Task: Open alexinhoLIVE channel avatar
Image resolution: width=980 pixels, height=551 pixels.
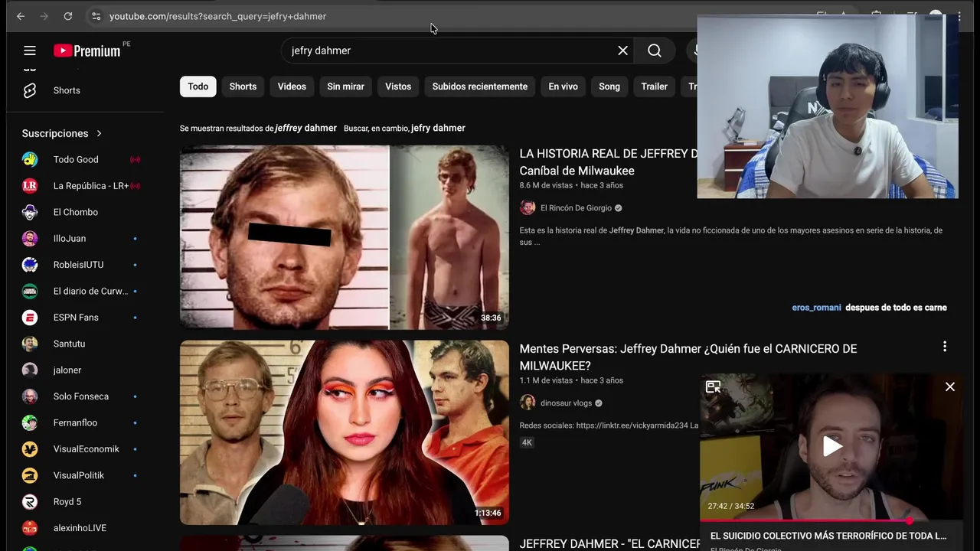Action: 30,528
